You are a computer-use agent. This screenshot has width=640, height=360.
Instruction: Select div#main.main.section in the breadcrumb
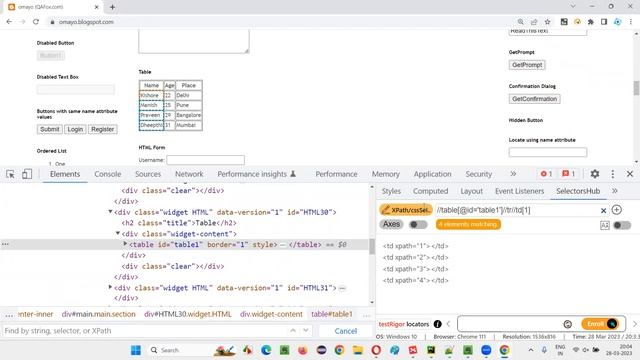(x=98, y=314)
